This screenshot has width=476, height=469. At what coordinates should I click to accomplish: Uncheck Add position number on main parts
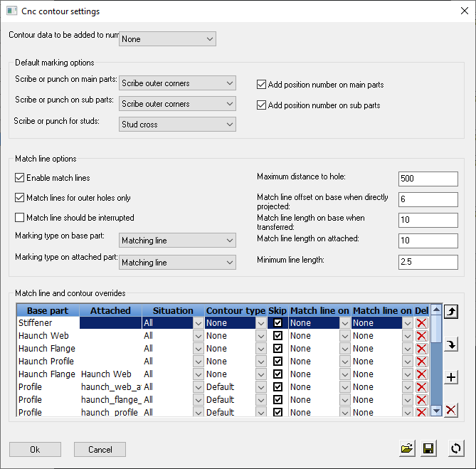click(262, 85)
